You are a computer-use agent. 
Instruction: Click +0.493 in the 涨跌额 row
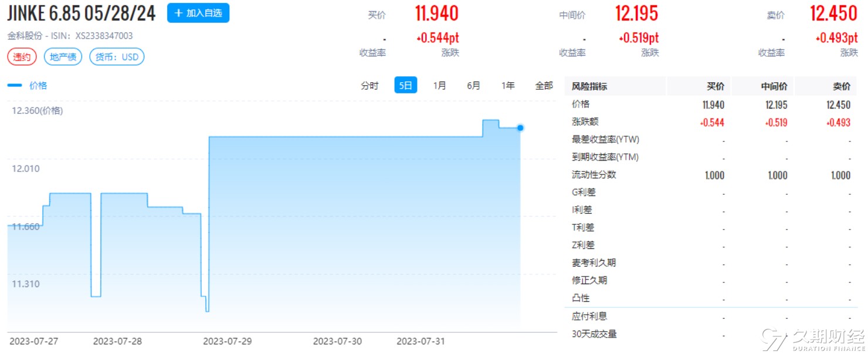(x=838, y=123)
